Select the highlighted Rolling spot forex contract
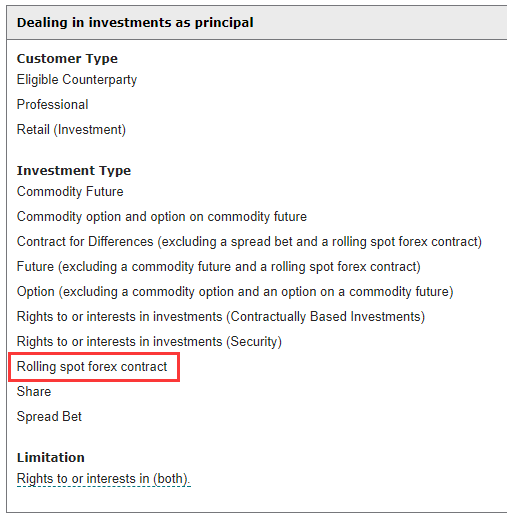Screen dimensions: 507x517 pos(92,367)
